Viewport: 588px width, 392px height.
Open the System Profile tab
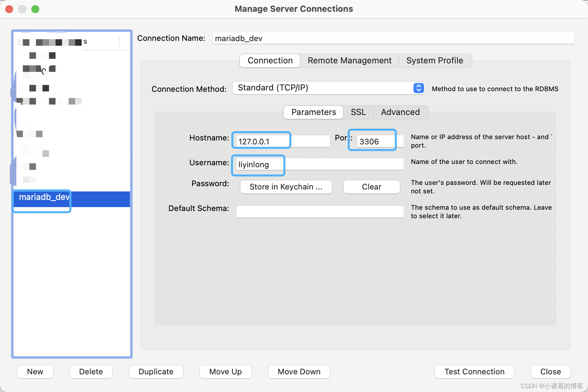point(434,60)
